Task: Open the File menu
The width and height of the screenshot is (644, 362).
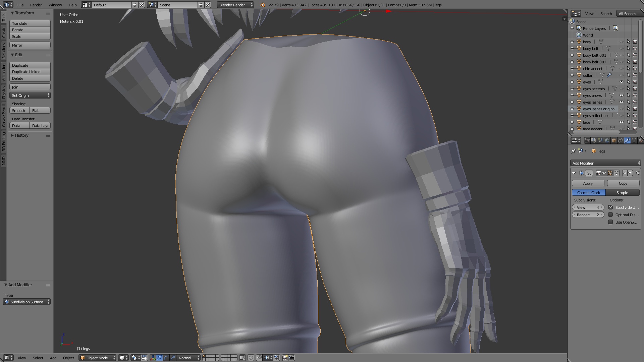Action: coord(20,5)
